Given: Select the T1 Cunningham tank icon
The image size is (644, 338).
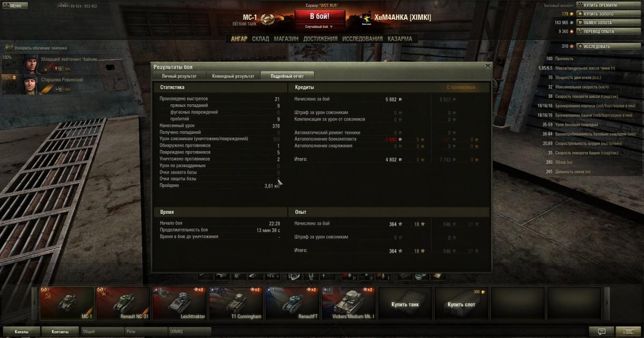Looking at the screenshot, I should [236, 304].
